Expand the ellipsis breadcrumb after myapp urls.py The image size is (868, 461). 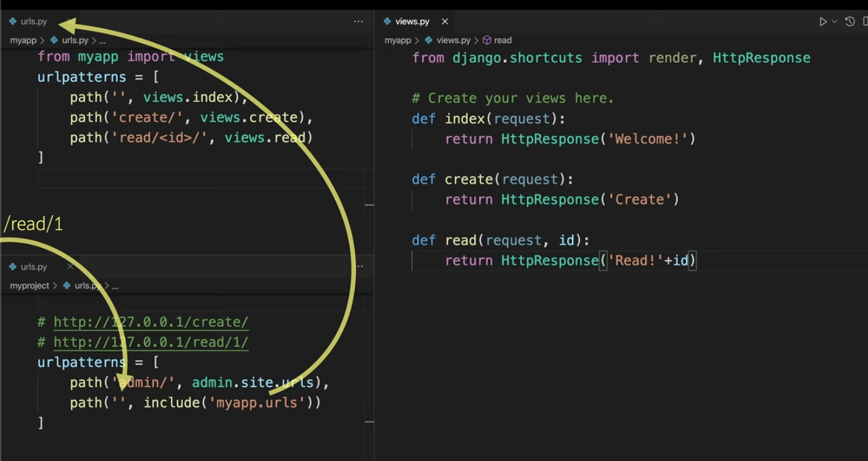tap(103, 40)
